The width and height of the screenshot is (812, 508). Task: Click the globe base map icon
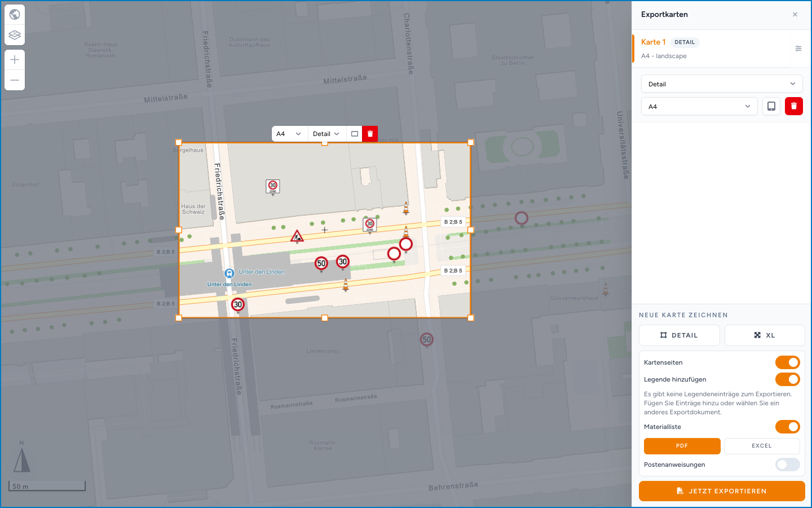[15, 14]
